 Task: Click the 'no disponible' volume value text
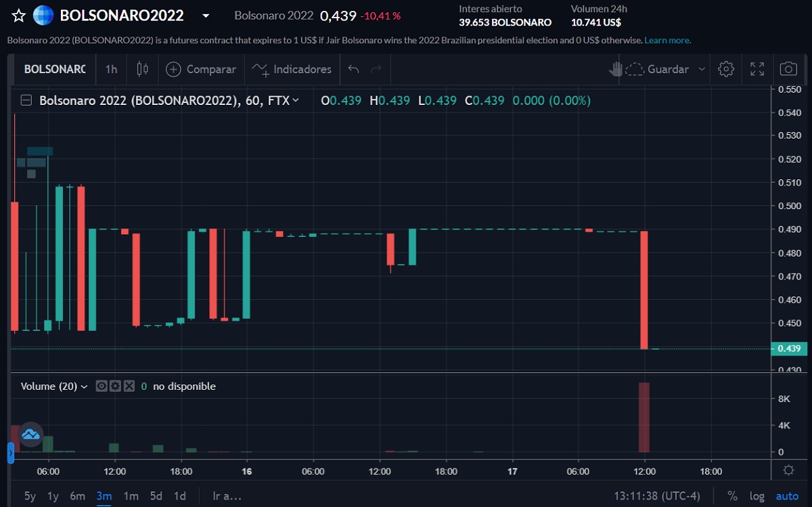tap(184, 387)
